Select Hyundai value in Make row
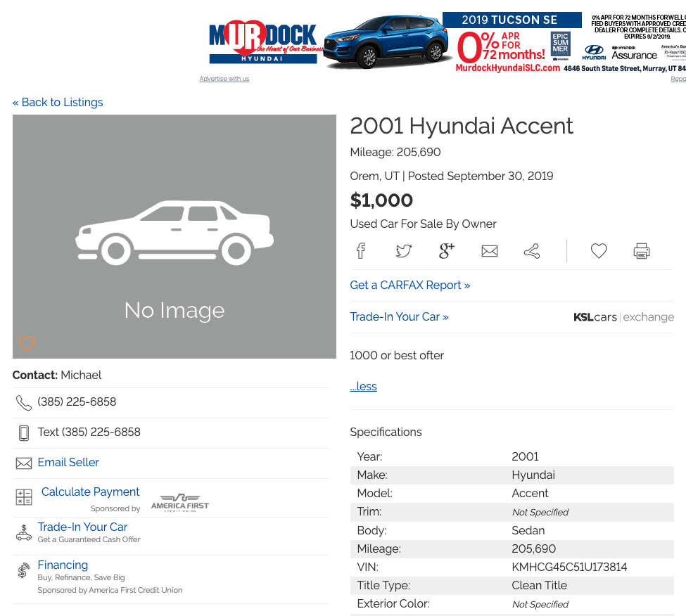The height and width of the screenshot is (616, 686). [533, 475]
